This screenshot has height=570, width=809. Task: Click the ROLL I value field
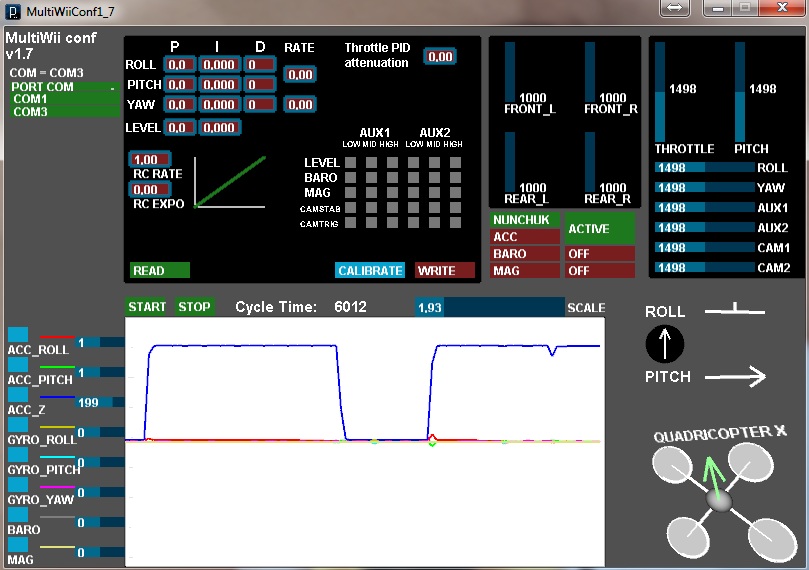coord(220,64)
